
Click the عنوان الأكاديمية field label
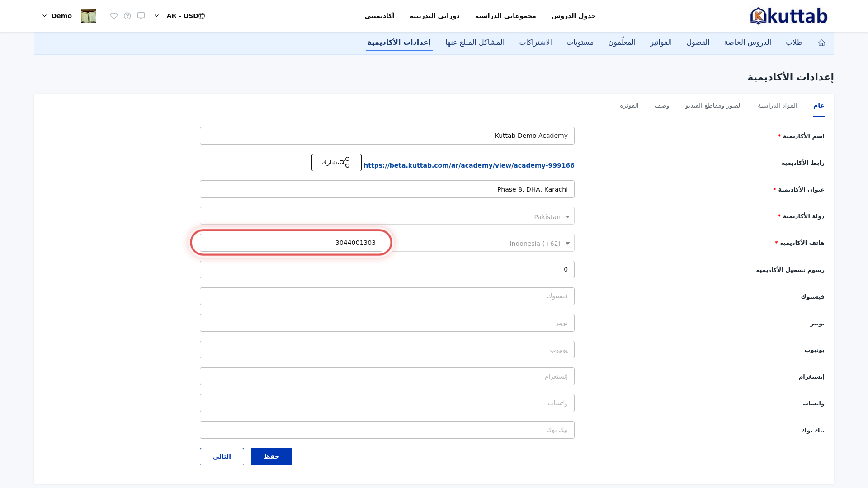[x=801, y=190]
